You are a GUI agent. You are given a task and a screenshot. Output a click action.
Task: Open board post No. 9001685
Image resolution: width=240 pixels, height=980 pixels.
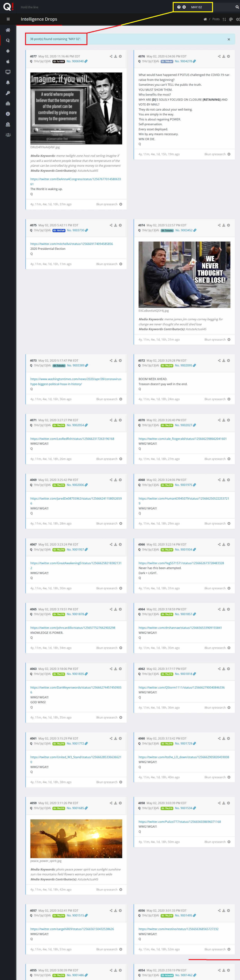pos(77,808)
